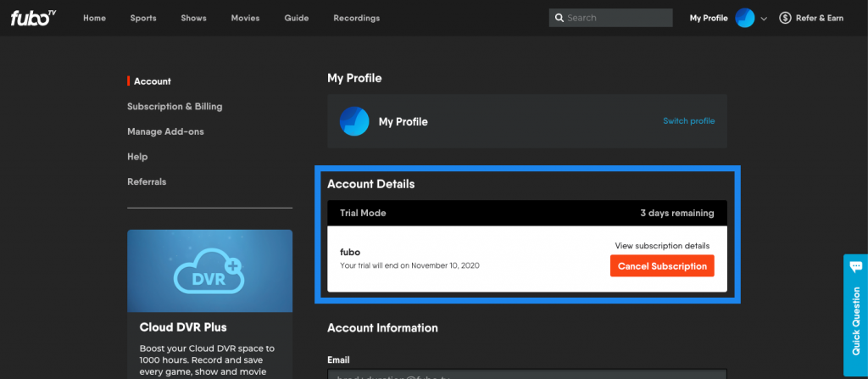Click the dollar sign Refer & Earn icon
Image resolution: width=868 pixels, height=379 pixels.
(x=785, y=18)
